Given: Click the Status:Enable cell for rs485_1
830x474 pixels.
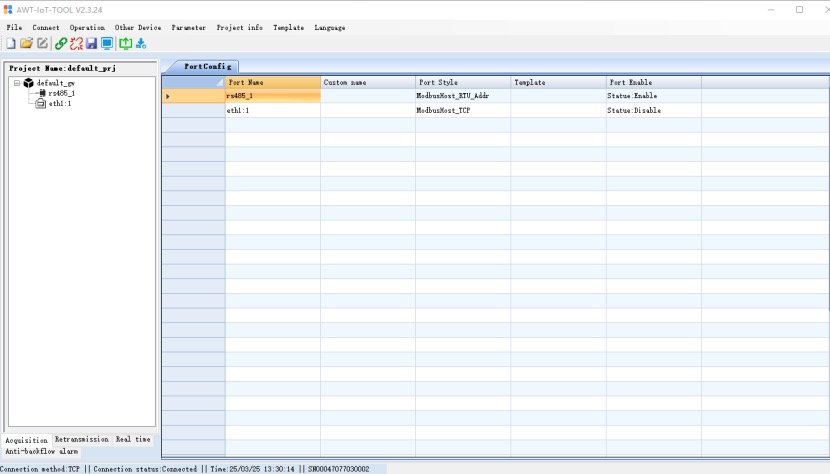Looking at the screenshot, I should 654,96.
